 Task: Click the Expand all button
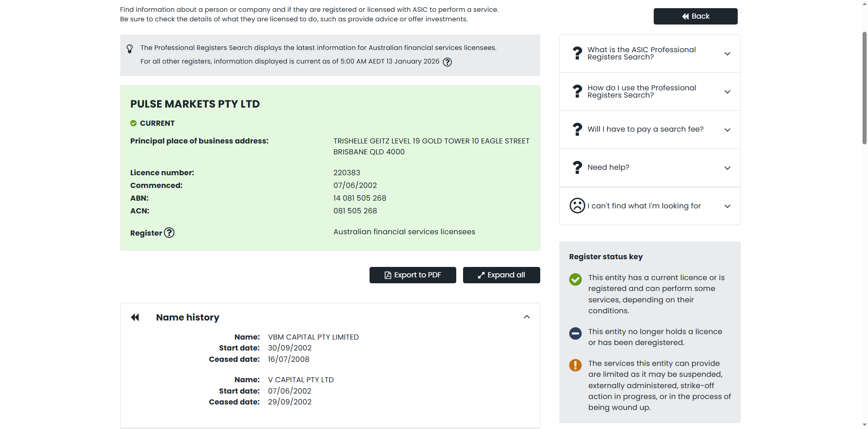(501, 275)
